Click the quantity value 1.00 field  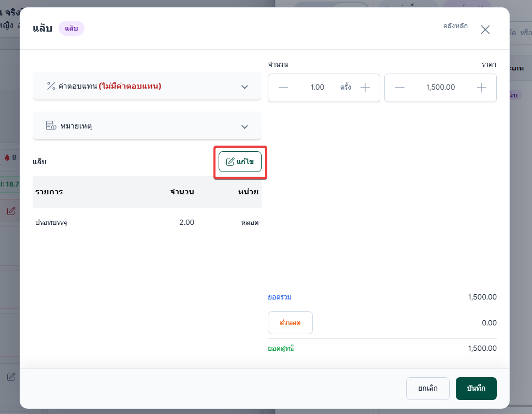pos(317,87)
